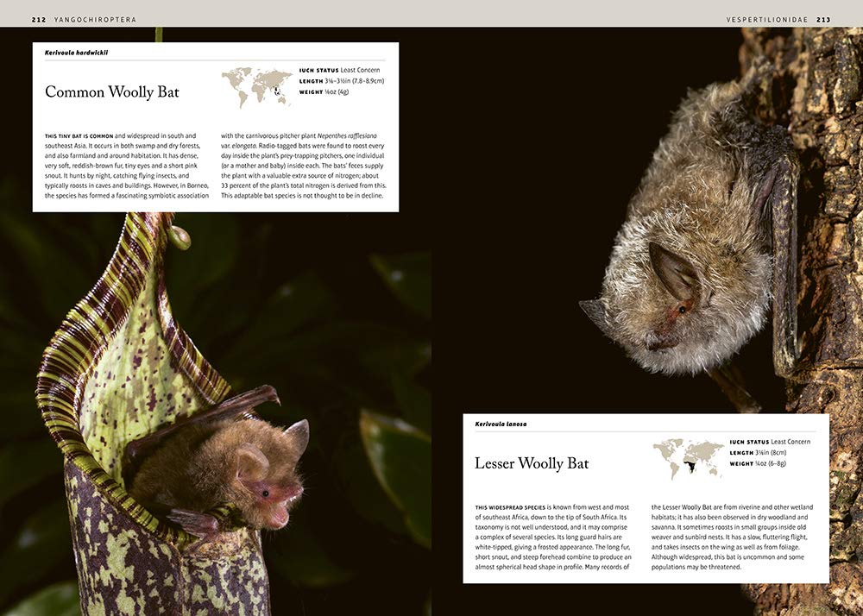This screenshot has width=863, height=616.
Task: Click page number 213 in header
Action: point(822,19)
